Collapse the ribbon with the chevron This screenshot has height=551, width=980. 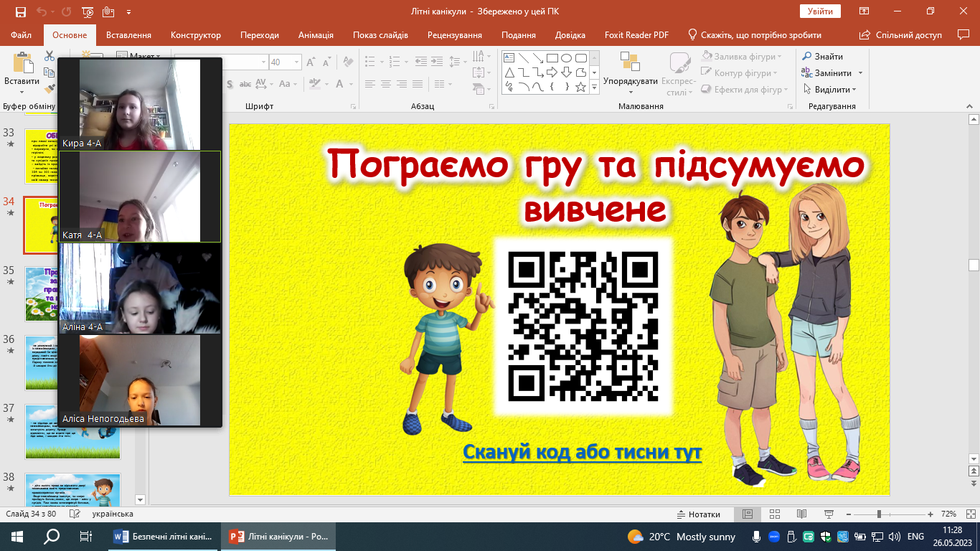point(971,106)
